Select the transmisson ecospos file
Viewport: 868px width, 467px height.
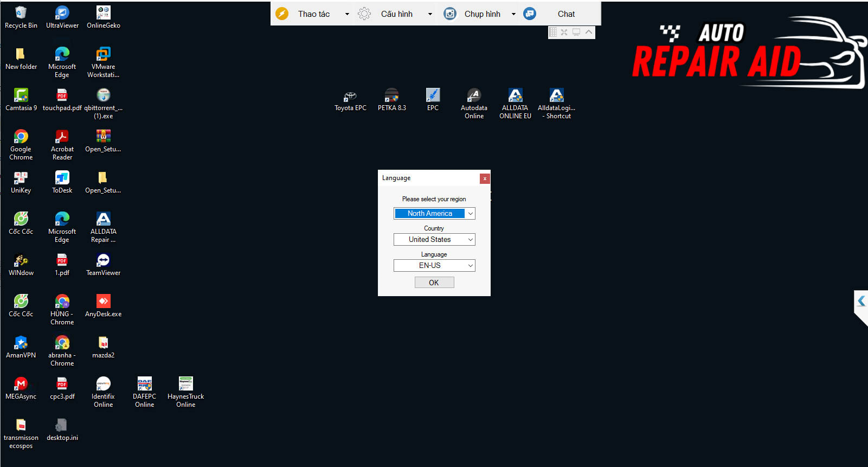point(21,433)
